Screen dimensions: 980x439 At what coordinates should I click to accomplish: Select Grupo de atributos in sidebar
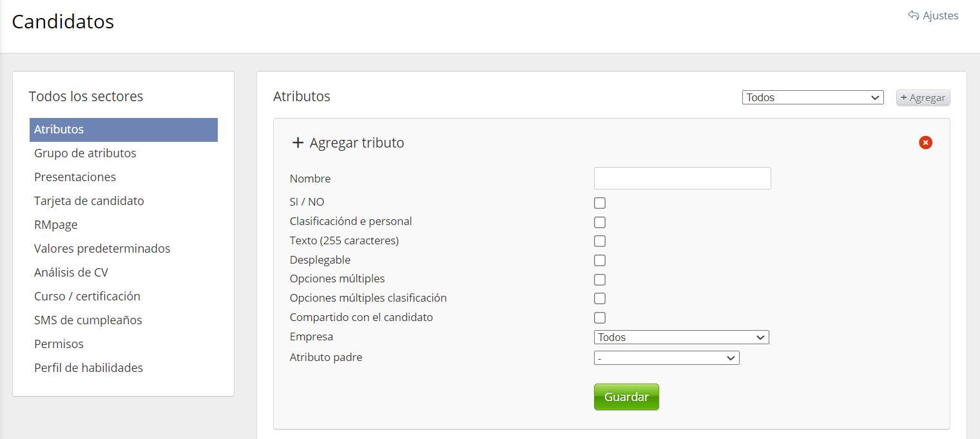(x=85, y=153)
